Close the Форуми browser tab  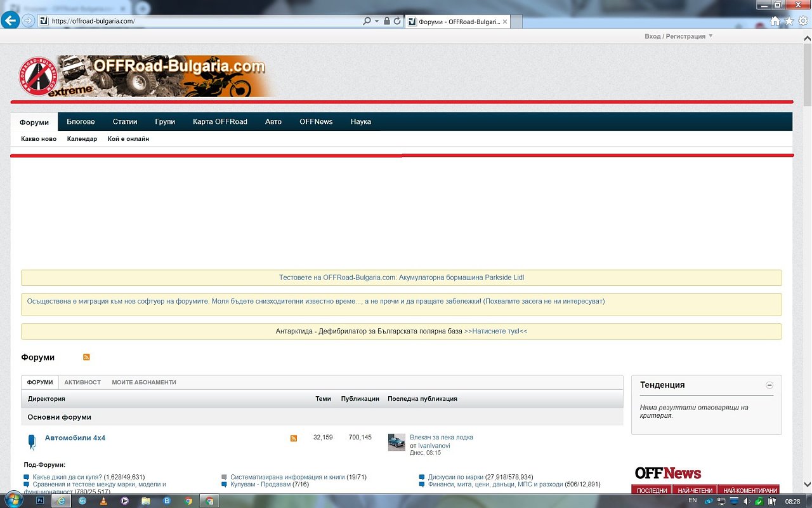coord(505,22)
